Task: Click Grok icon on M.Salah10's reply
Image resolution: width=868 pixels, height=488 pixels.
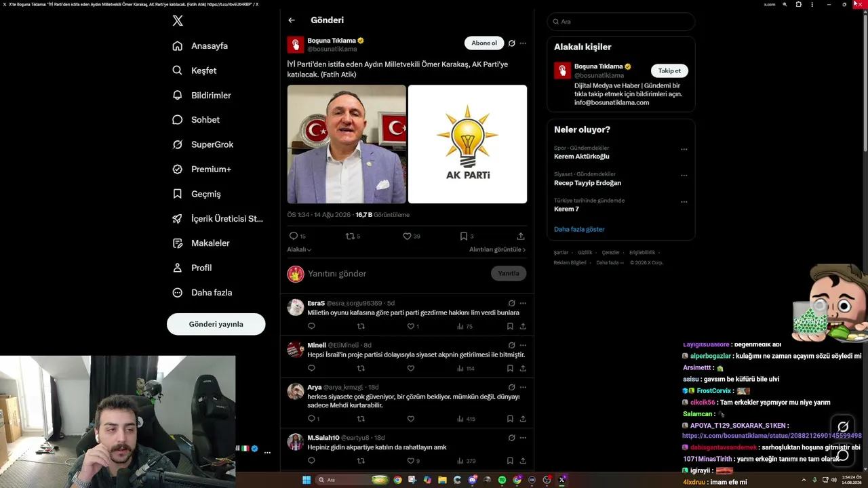Action: click(x=512, y=437)
